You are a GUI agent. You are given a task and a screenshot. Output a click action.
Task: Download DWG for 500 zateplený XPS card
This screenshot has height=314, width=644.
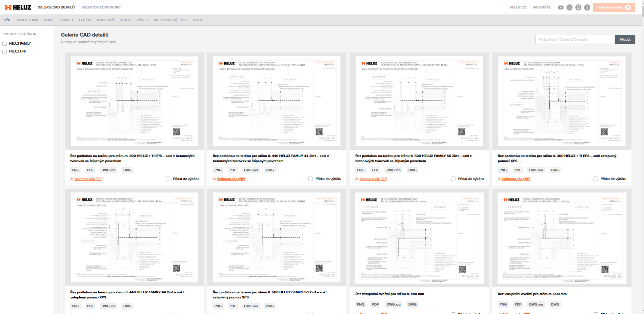(x=270, y=306)
